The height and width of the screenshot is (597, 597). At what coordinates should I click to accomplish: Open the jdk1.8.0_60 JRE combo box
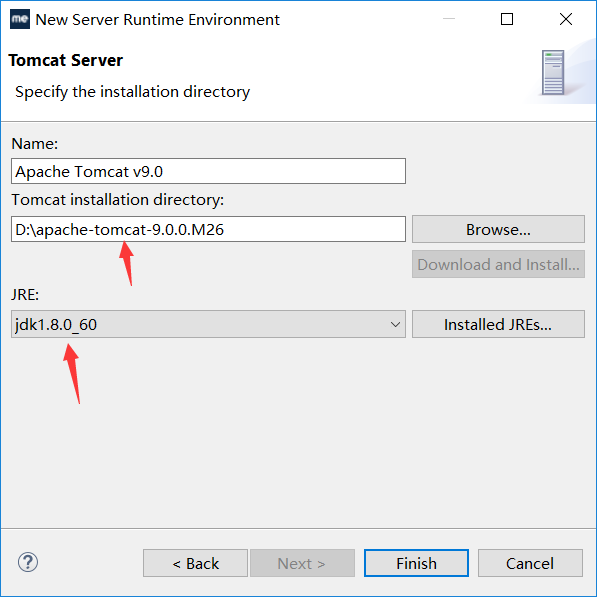(x=208, y=324)
